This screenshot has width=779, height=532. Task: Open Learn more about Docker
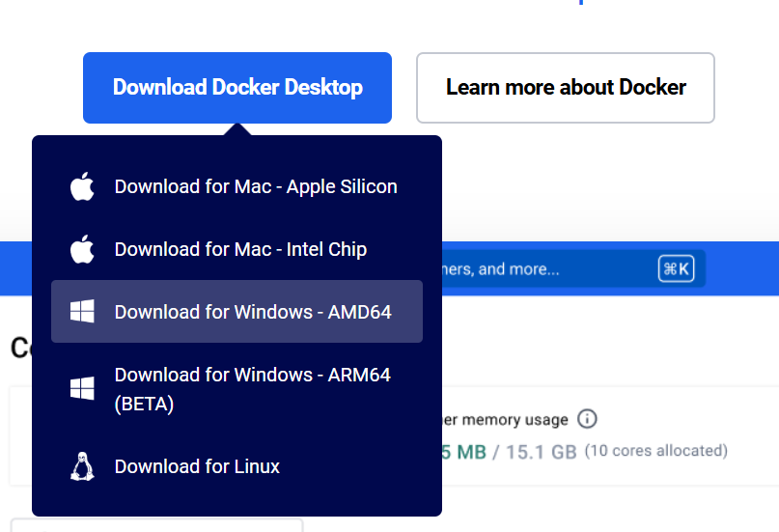pyautogui.click(x=566, y=88)
